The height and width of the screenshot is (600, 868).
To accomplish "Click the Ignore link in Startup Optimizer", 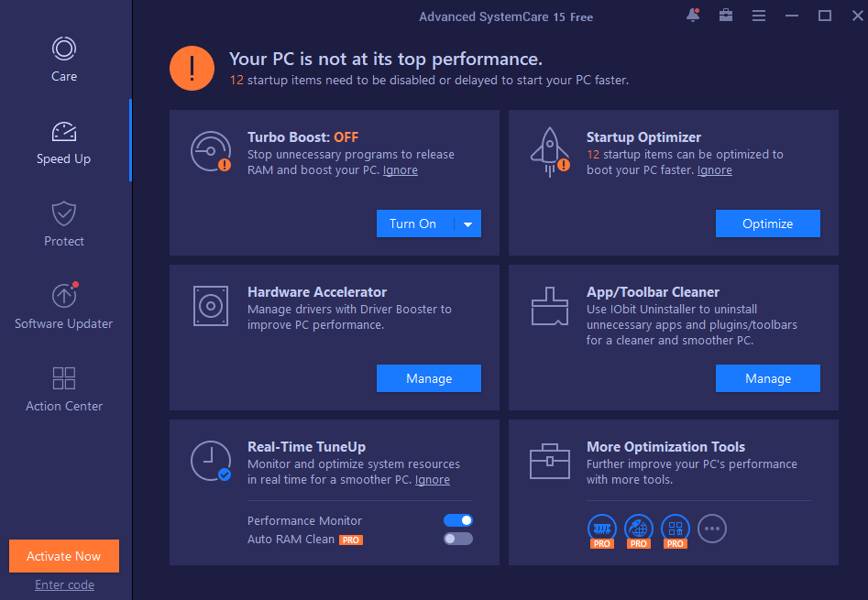I will point(714,169).
